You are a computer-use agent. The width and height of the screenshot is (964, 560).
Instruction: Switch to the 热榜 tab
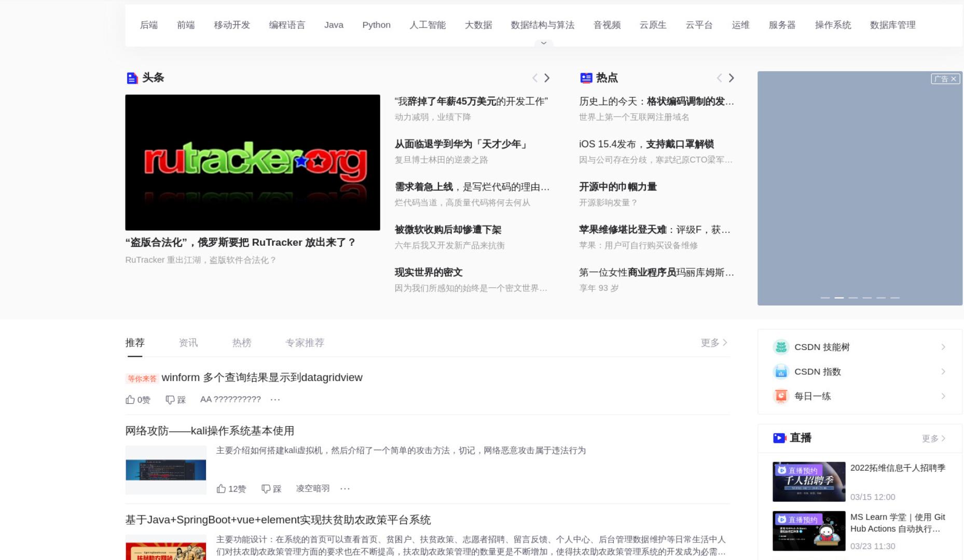coord(242,343)
